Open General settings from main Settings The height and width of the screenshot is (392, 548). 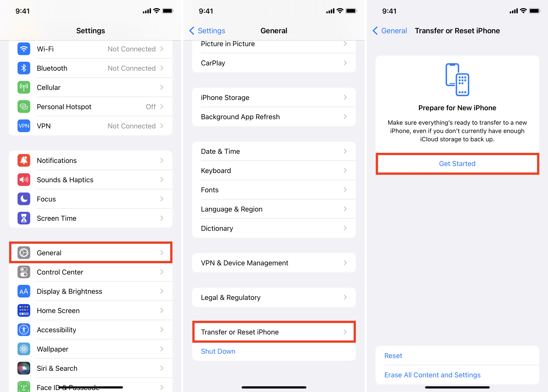[x=91, y=253]
